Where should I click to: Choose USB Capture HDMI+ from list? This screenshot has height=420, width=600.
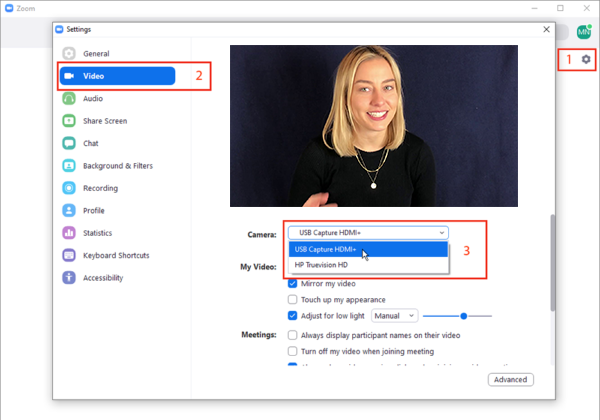(368, 249)
